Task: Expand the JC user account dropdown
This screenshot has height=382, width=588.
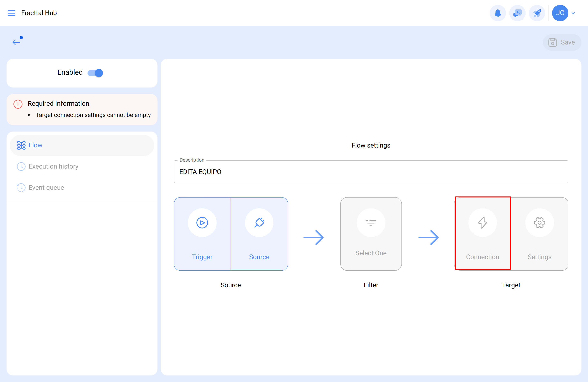Action: coord(574,13)
